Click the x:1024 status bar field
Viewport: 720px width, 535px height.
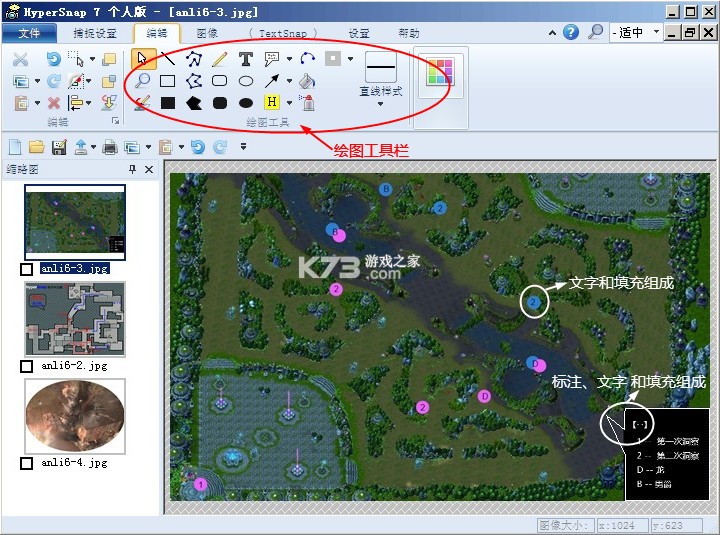pos(622,525)
